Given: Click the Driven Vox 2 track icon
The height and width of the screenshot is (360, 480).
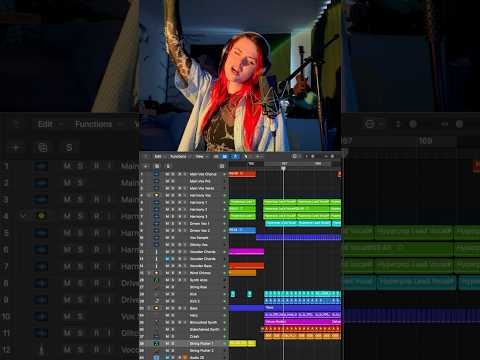Looking at the screenshot, I should [156, 230].
